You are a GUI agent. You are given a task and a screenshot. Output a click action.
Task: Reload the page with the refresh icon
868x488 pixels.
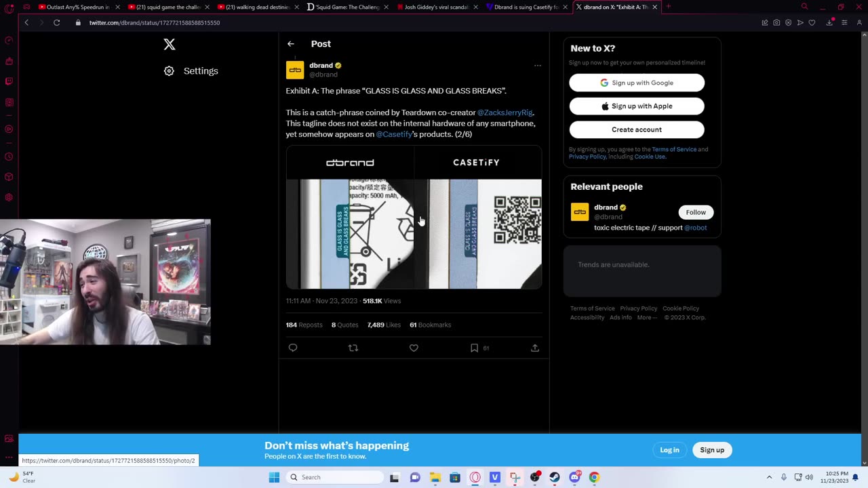pos(57,22)
